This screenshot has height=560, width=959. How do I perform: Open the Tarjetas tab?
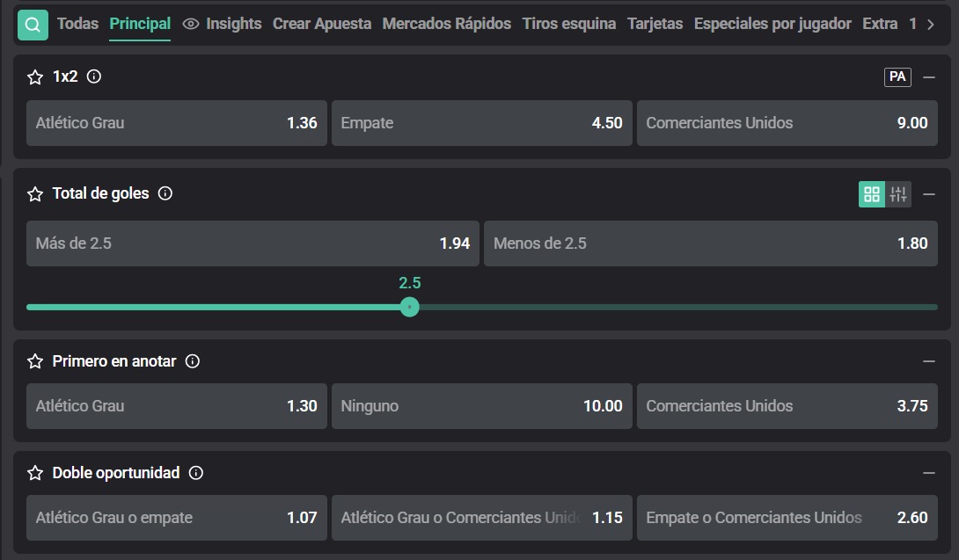coord(655,24)
